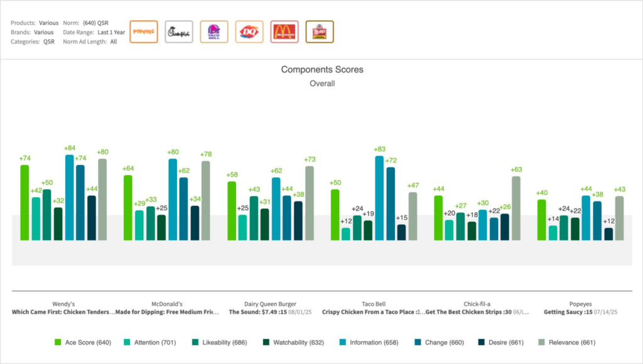Click Chick-fil-a +44 Ace Score bar
Image resolution: width=643 pixels, height=364 pixels.
point(438,218)
